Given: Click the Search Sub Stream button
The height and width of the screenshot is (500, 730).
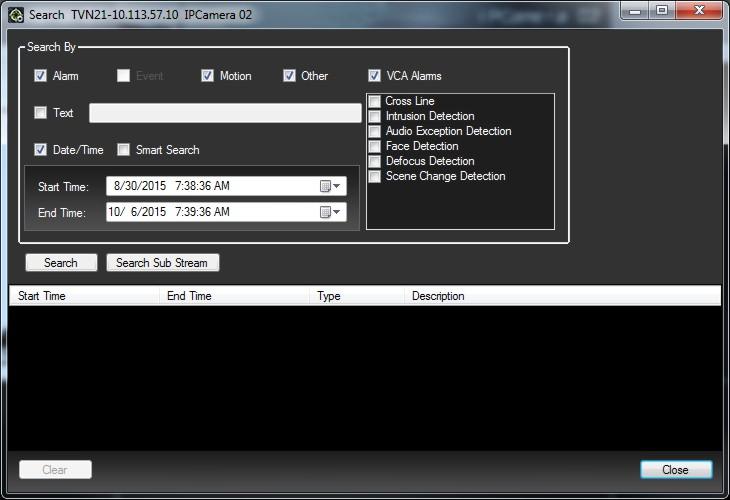Looking at the screenshot, I should pos(162,263).
